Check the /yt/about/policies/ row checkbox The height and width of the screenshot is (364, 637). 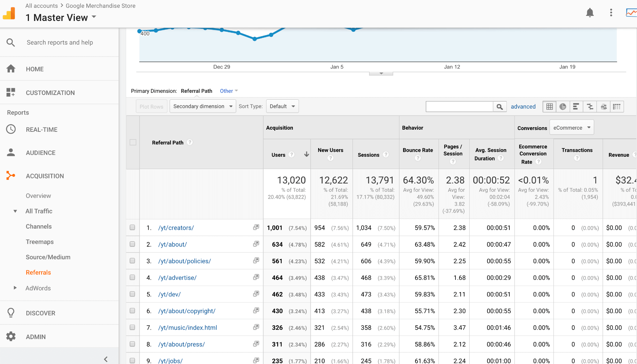tap(132, 261)
